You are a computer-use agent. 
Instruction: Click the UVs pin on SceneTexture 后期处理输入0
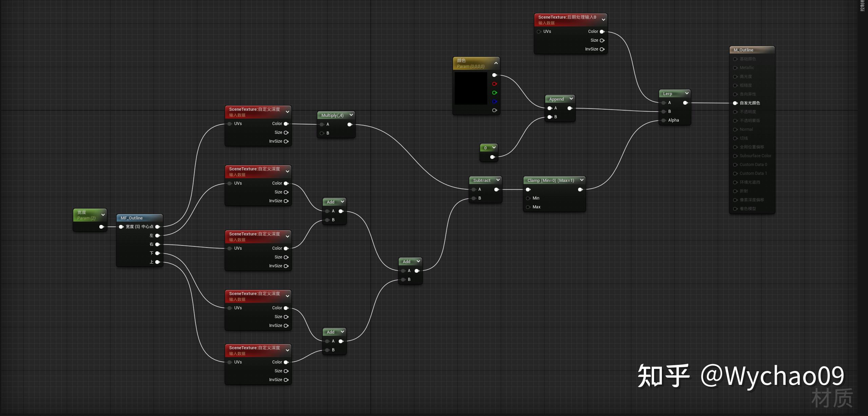539,32
